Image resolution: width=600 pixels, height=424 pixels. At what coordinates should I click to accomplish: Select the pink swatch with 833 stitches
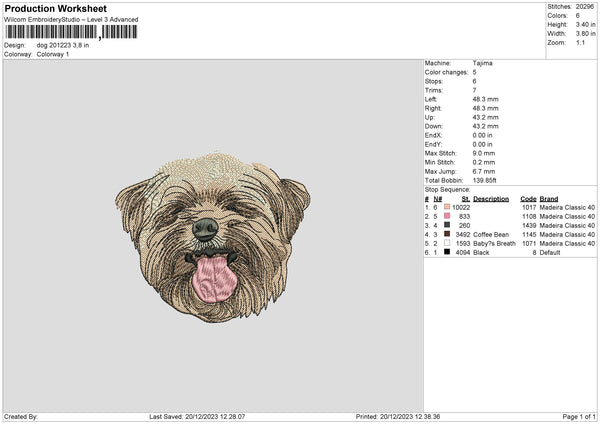point(446,216)
